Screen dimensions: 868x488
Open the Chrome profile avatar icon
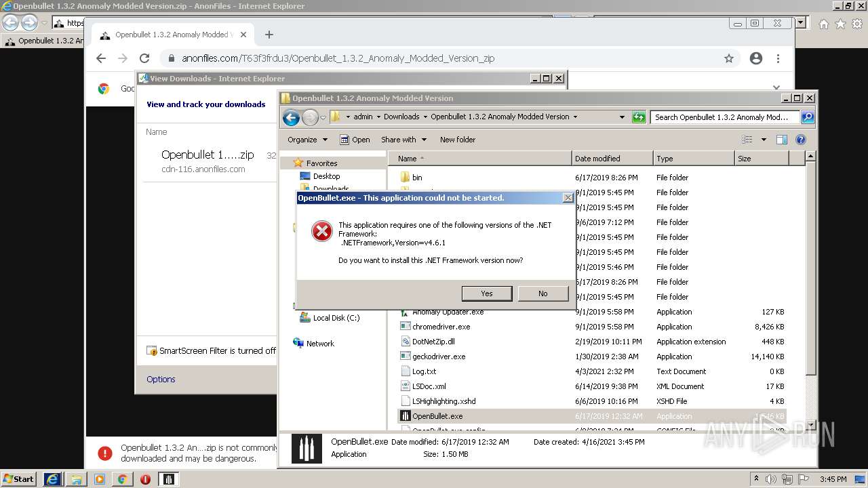(756, 58)
